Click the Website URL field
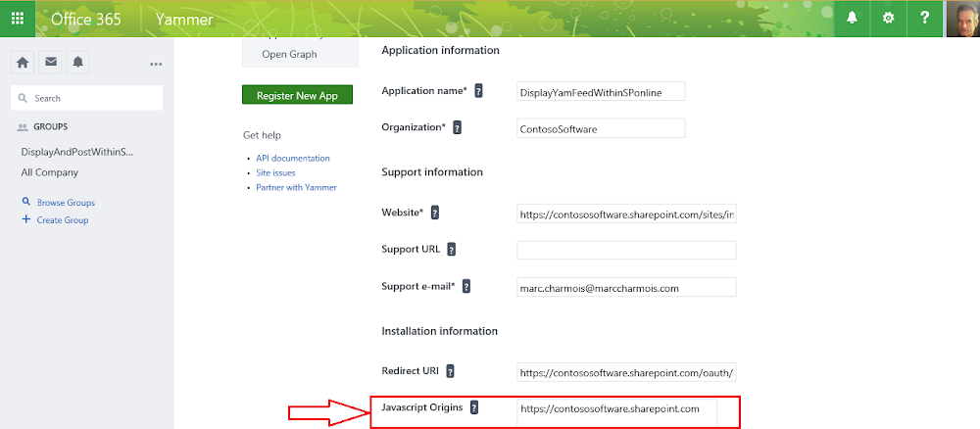 tap(626, 214)
